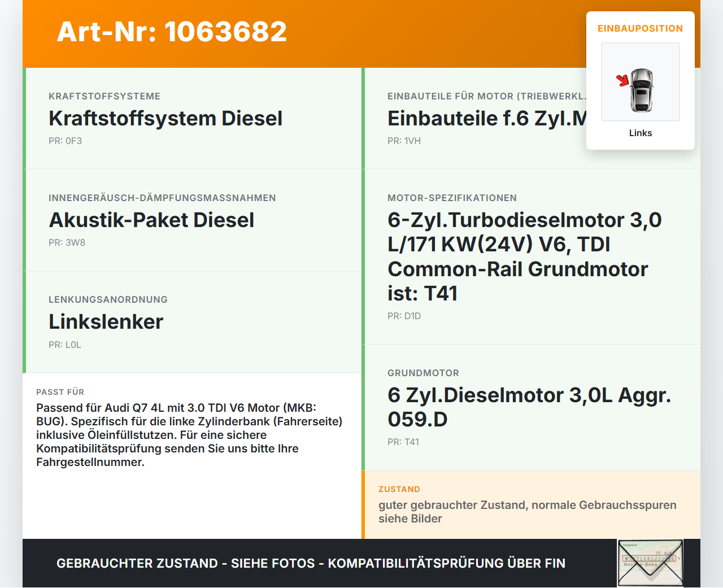Click the PR: T41 code
This screenshot has width=723, height=588.
[403, 442]
